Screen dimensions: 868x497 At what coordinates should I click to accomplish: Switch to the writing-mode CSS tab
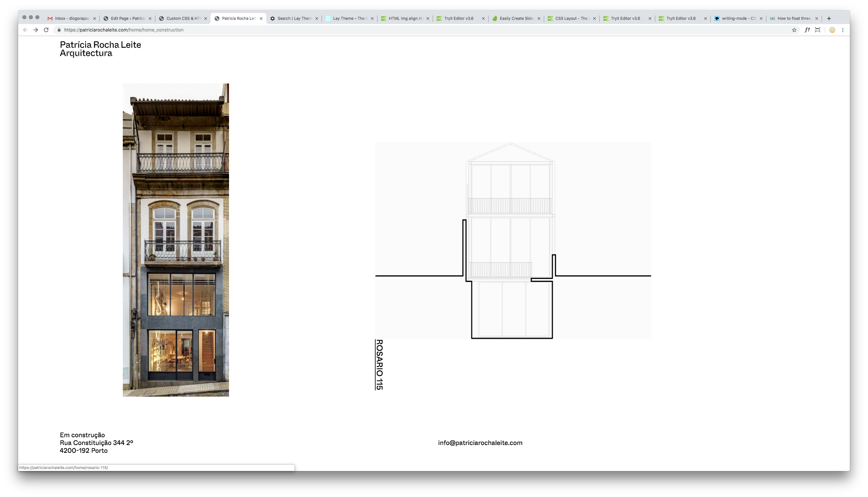(738, 19)
